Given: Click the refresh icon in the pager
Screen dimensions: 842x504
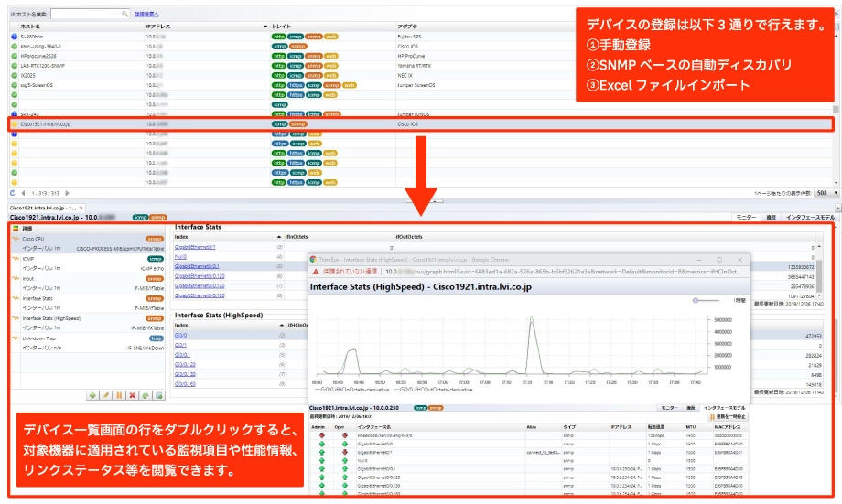Looking at the screenshot, I should pos(12,193).
